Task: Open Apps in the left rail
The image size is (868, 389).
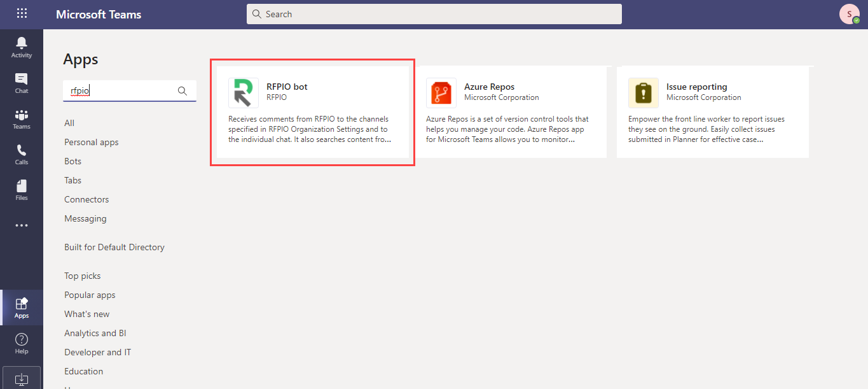Action: 22,308
